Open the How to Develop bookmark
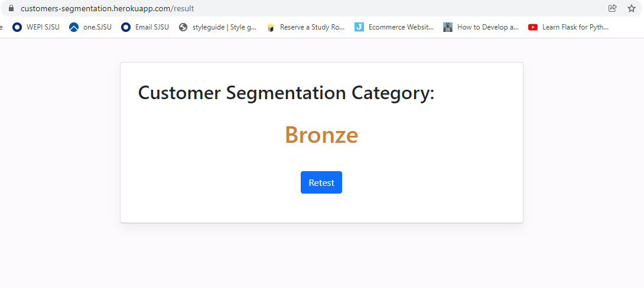This screenshot has height=288, width=644. click(482, 27)
